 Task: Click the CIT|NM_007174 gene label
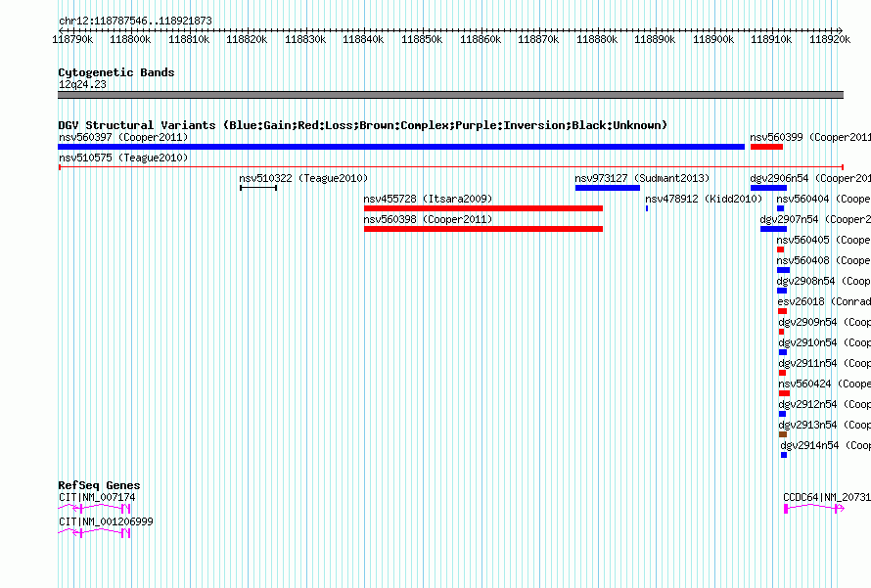(x=97, y=497)
